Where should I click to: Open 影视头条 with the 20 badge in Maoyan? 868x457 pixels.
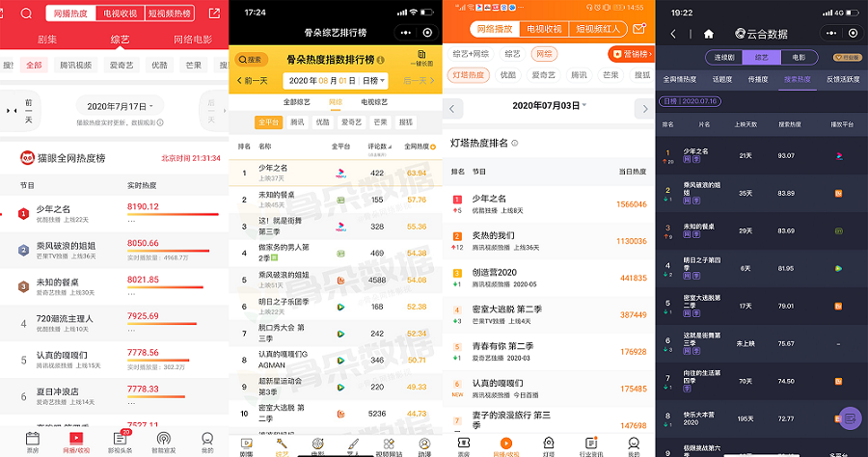[x=120, y=443]
